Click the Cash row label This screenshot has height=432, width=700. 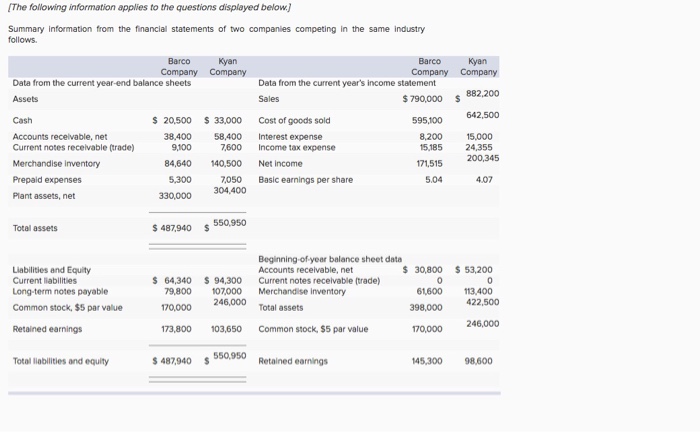tap(22, 120)
